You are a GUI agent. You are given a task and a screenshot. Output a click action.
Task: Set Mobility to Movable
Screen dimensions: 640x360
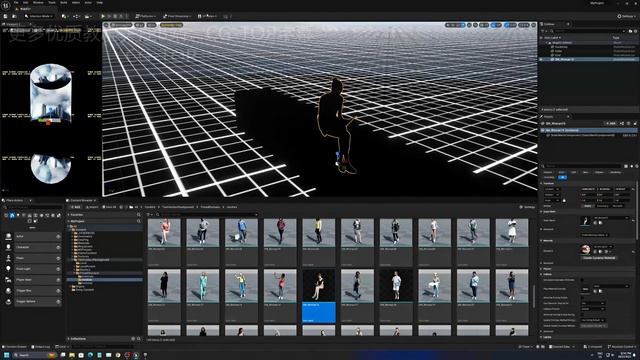click(618, 206)
